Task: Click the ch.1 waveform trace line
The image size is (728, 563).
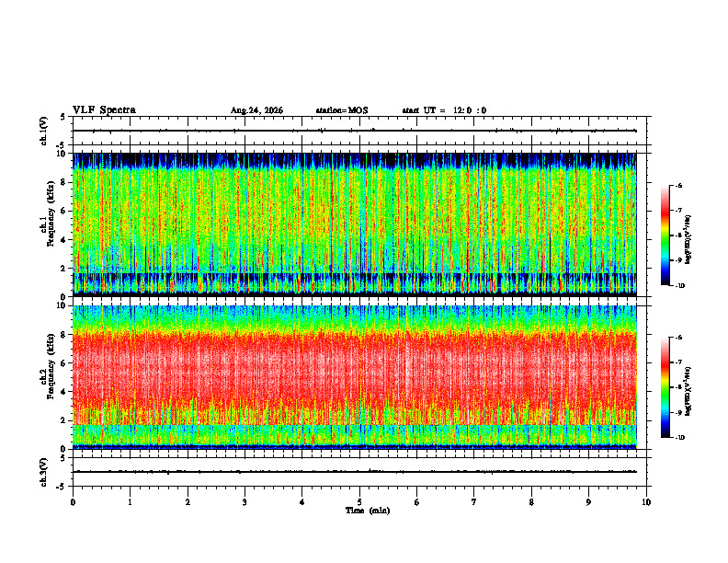Action: (x=355, y=131)
